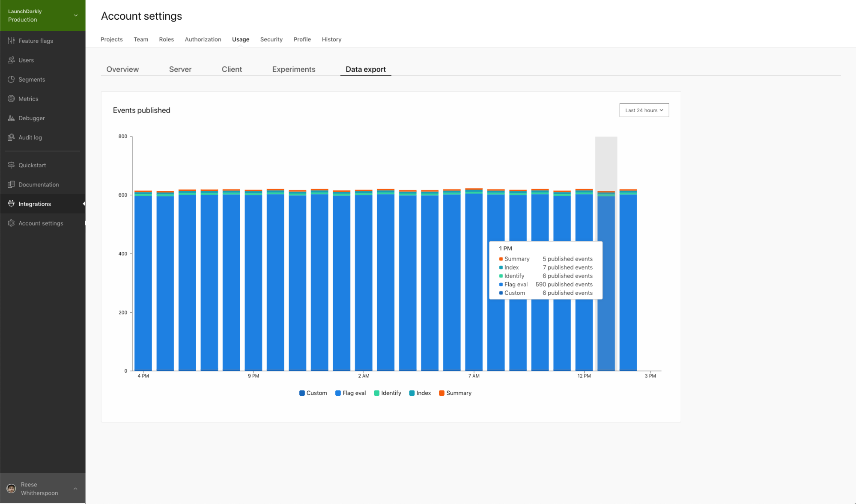
Task: Switch to the Experiments usage tab
Action: coord(293,69)
